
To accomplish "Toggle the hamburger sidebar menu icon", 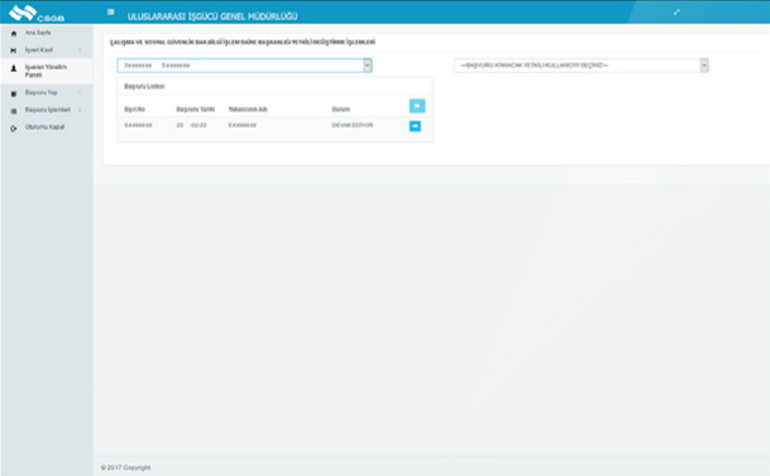I will point(110,12).
